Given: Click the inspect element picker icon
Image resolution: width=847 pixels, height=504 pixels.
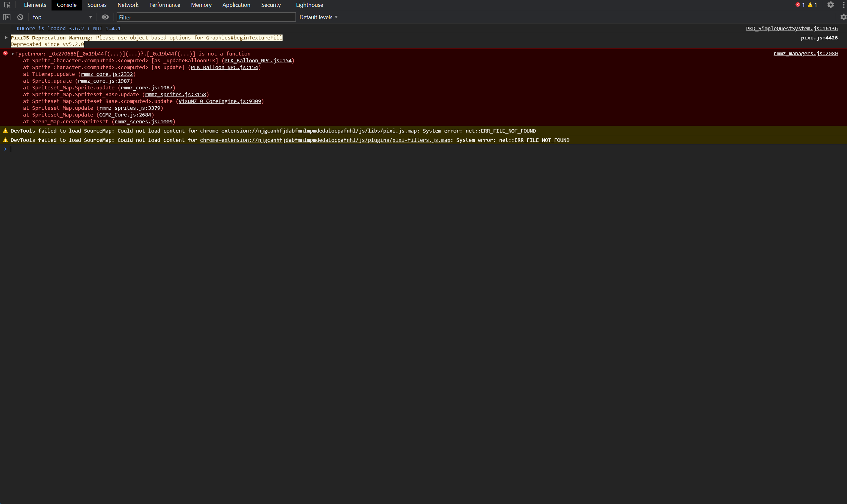Looking at the screenshot, I should click(x=7, y=5).
